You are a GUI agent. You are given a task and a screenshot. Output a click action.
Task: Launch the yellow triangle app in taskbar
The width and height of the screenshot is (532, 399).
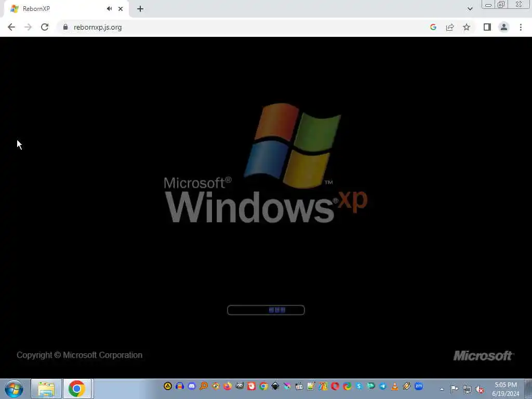tap(168, 386)
